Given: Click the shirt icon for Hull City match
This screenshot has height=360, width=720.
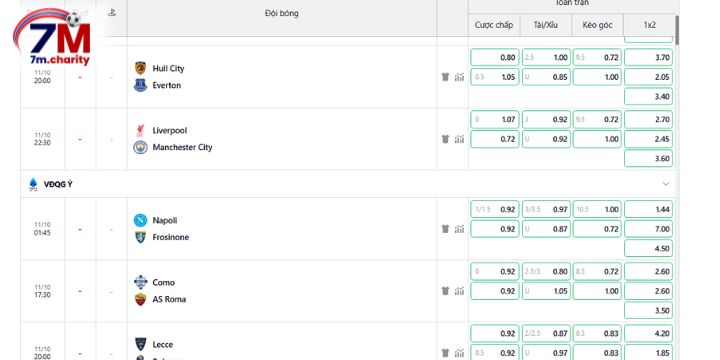Looking at the screenshot, I should (x=445, y=77).
